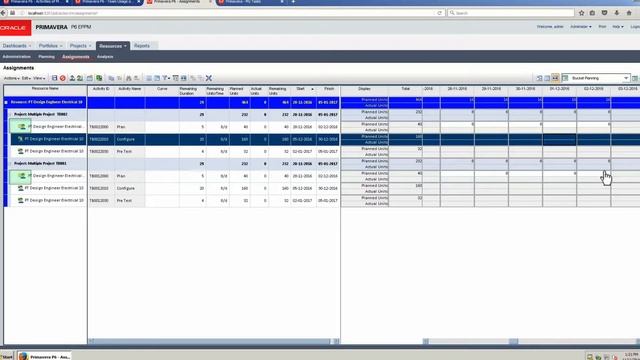
Task: Click the Windows Start button
Action: click(7, 356)
